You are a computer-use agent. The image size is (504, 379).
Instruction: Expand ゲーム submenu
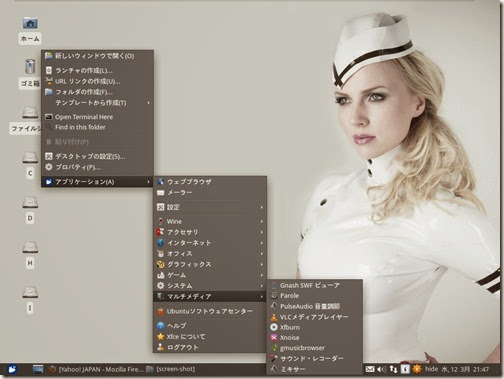210,275
